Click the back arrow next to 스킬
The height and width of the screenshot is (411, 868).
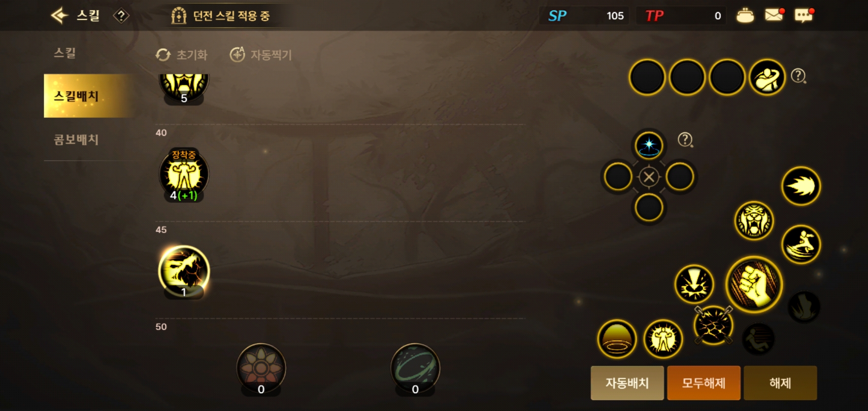click(x=59, y=15)
